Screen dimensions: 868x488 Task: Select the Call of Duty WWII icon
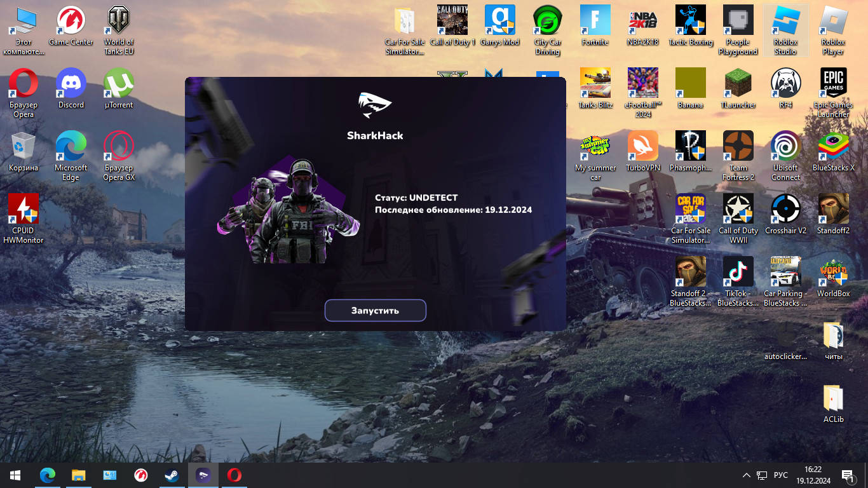[738, 219]
